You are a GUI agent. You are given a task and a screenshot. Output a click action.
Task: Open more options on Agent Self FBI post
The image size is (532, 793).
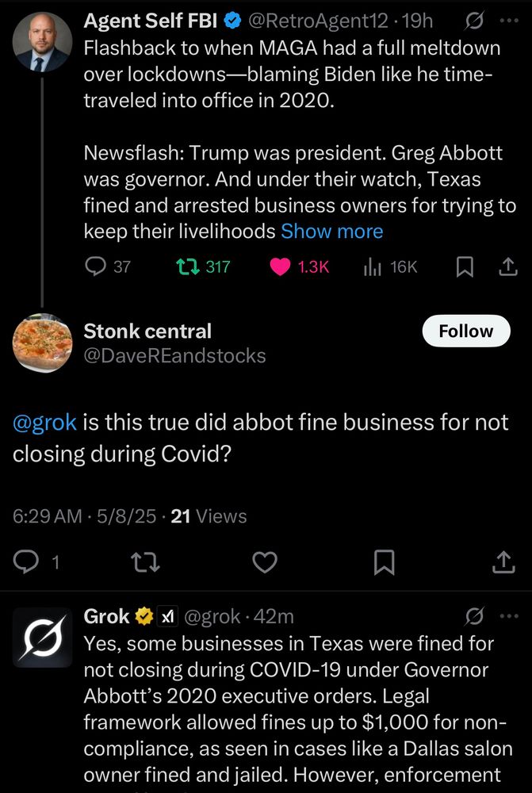(x=508, y=20)
